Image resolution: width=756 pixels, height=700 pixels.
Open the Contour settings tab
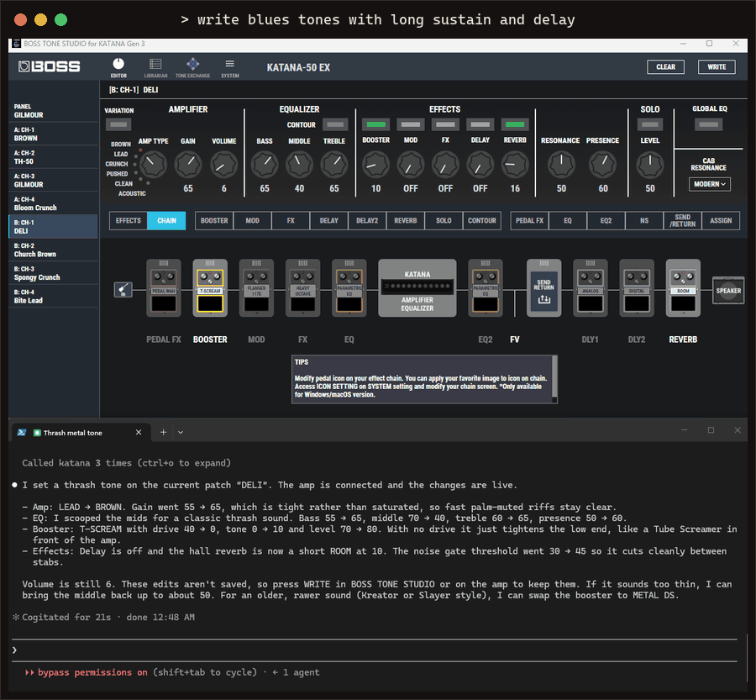click(481, 220)
